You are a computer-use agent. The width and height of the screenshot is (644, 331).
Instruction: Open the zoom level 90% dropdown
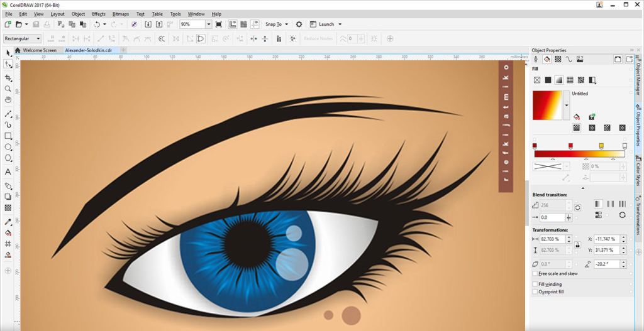coord(208,24)
